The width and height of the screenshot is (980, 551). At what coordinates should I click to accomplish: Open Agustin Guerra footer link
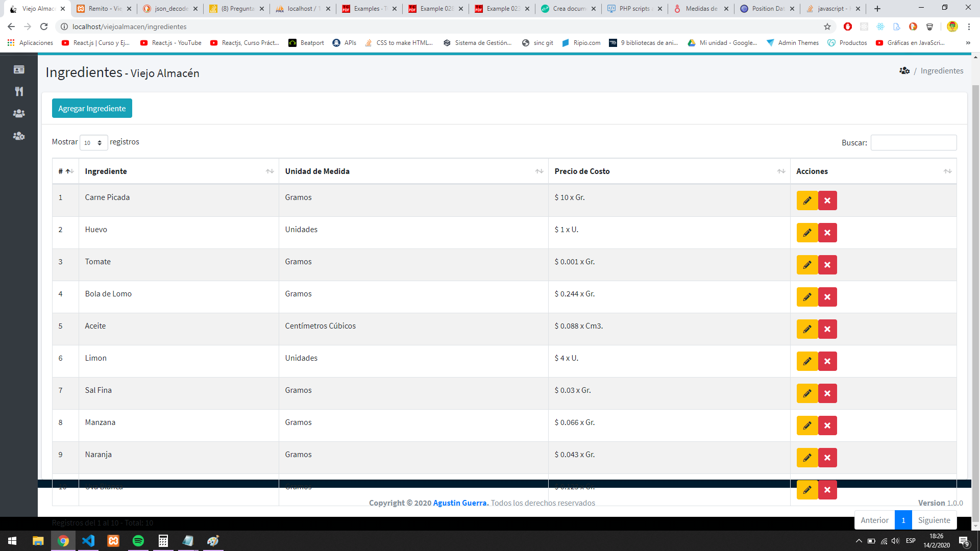(x=460, y=503)
